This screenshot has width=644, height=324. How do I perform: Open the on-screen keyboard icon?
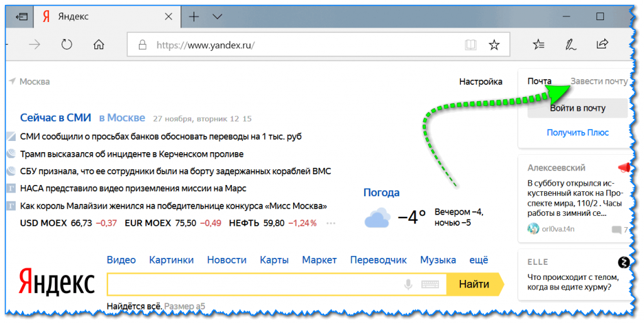click(430, 284)
